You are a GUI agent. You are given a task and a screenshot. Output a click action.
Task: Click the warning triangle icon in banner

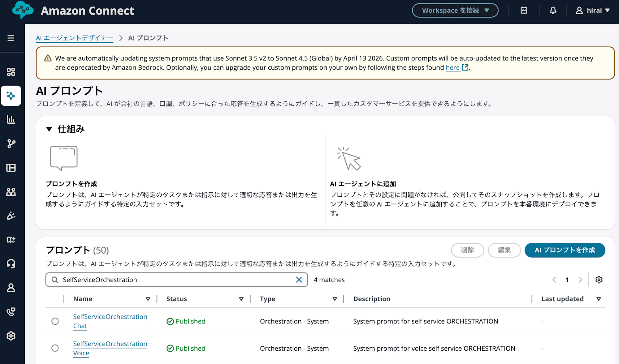(48, 58)
